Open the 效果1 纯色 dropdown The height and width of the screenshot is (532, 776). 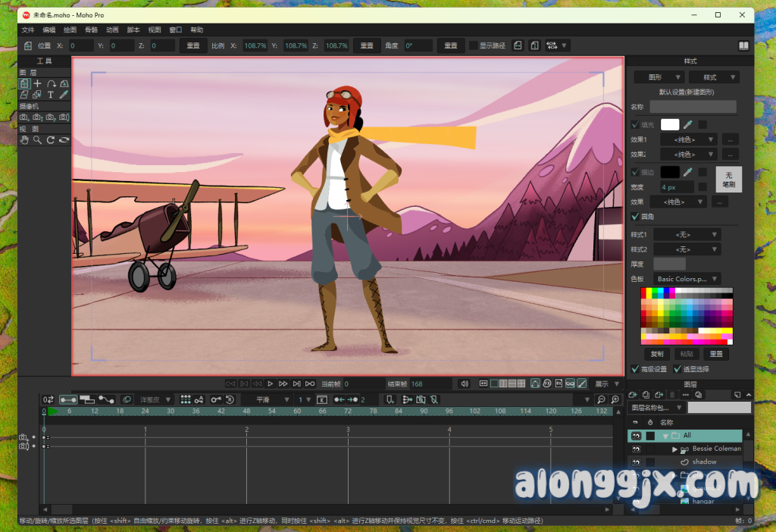(688, 139)
